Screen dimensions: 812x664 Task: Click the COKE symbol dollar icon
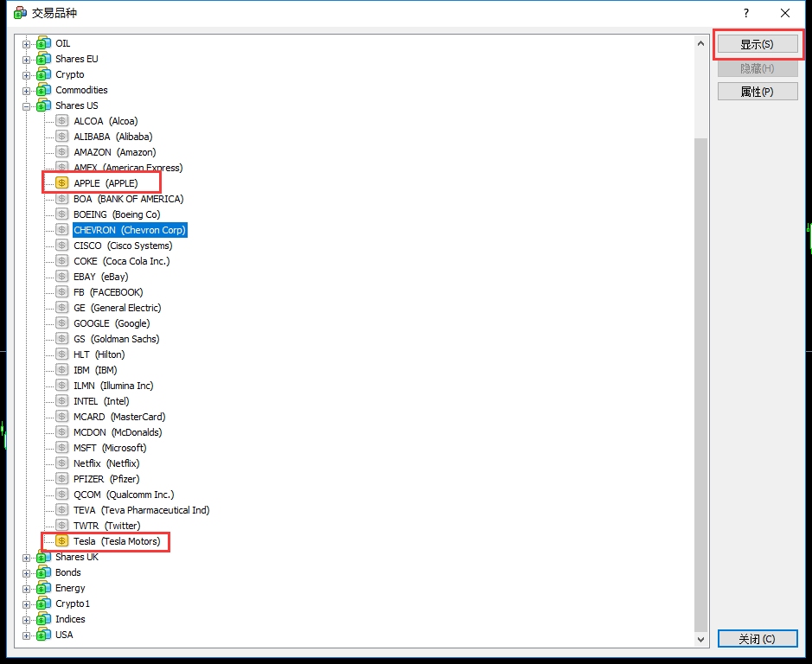click(x=62, y=260)
